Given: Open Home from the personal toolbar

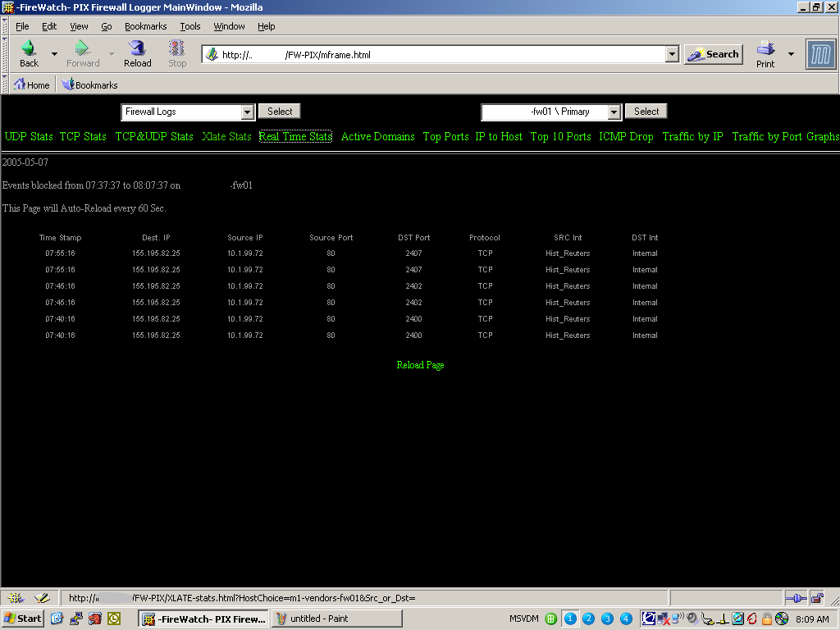Looking at the screenshot, I should (31, 85).
